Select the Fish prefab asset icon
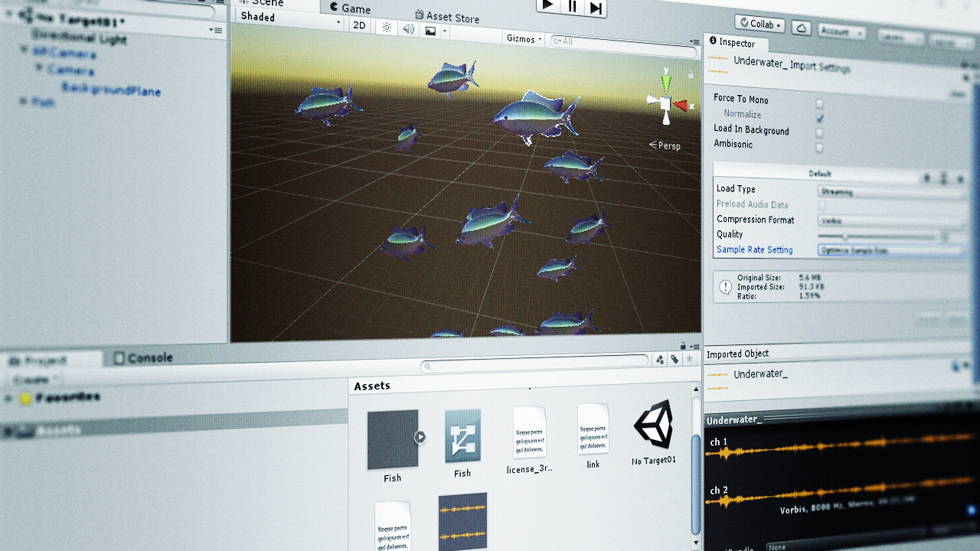This screenshot has width=980, height=551. point(462,435)
